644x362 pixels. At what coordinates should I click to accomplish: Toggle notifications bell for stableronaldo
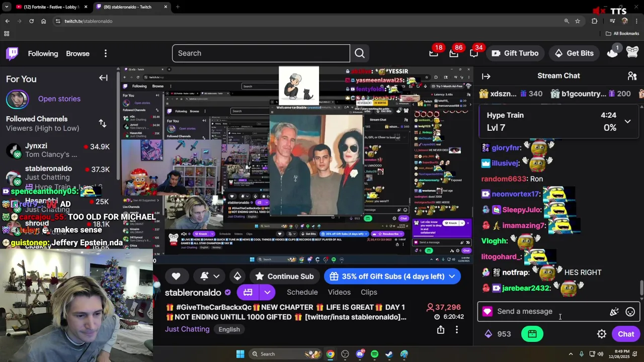click(x=210, y=276)
